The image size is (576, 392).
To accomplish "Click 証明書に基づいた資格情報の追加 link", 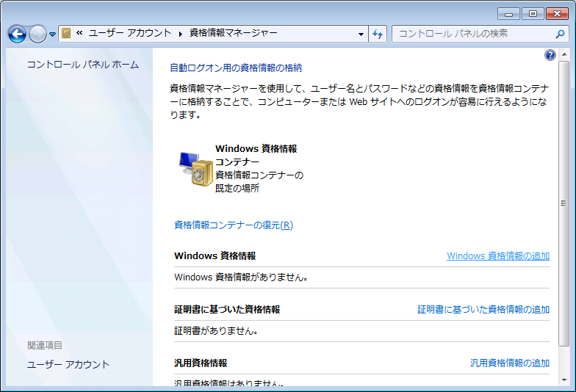I will 483,310.
